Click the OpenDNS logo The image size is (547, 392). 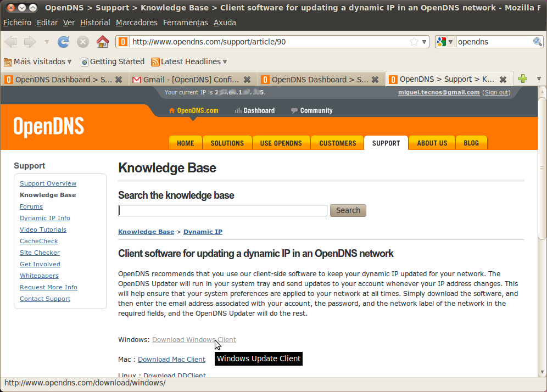click(49, 127)
